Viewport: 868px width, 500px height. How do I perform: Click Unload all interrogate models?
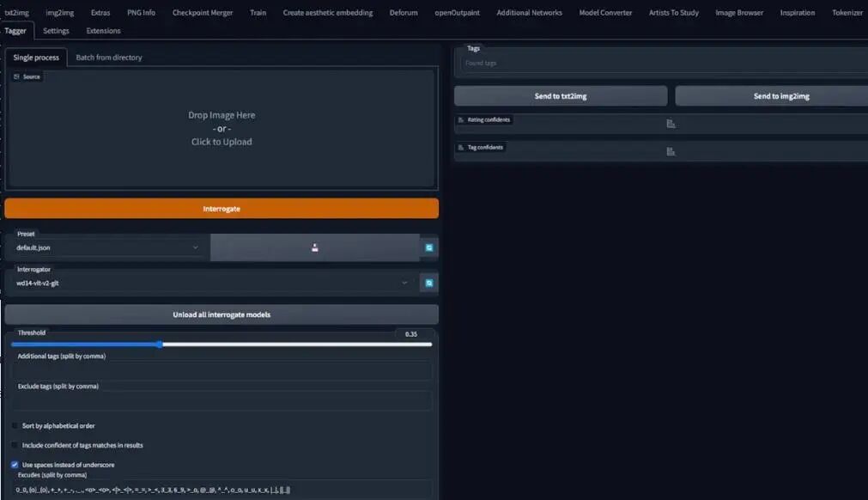click(x=222, y=314)
